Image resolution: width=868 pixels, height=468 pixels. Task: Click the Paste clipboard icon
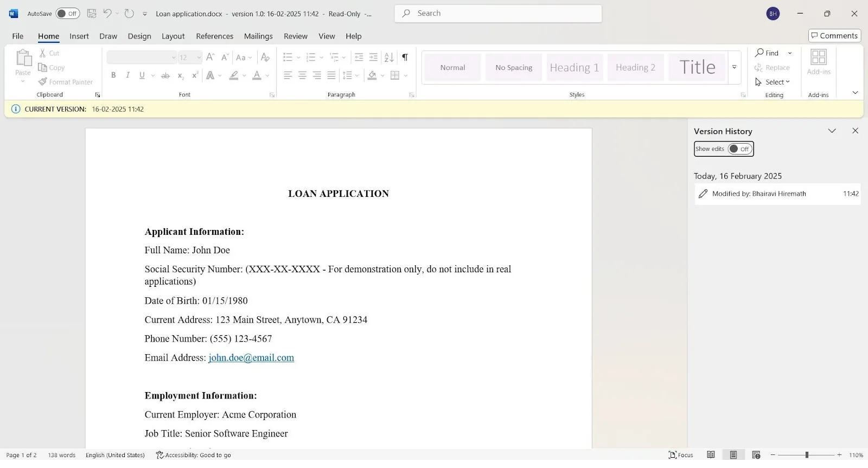click(23, 57)
